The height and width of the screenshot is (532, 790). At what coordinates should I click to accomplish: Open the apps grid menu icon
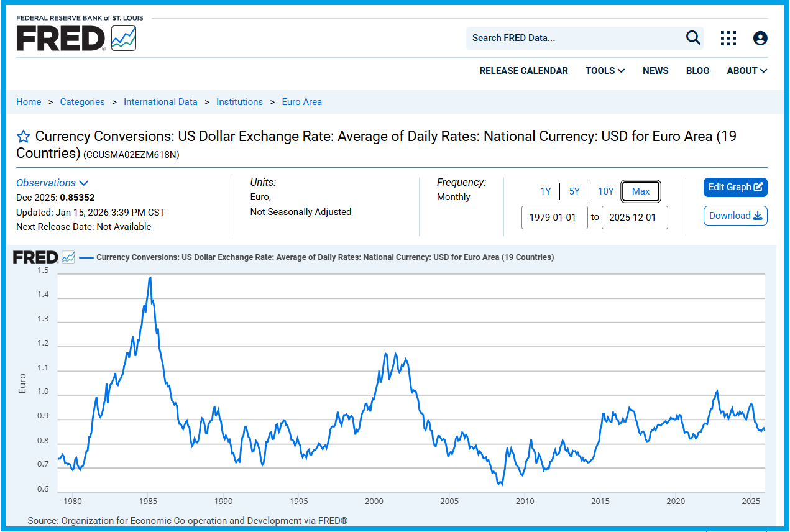pos(728,38)
